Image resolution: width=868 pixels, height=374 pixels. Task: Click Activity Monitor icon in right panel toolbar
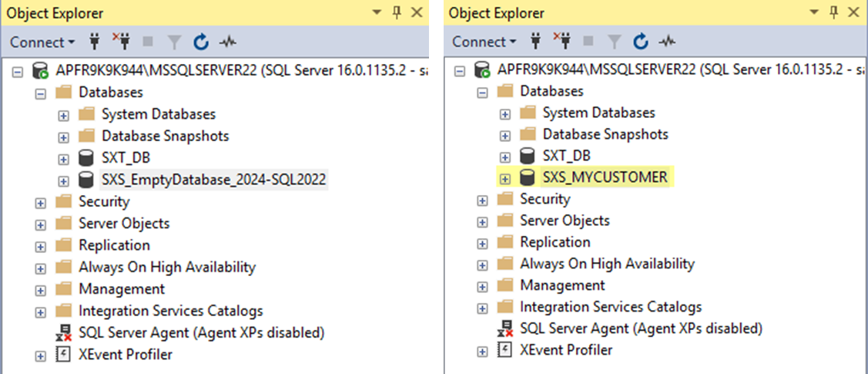pos(669,42)
